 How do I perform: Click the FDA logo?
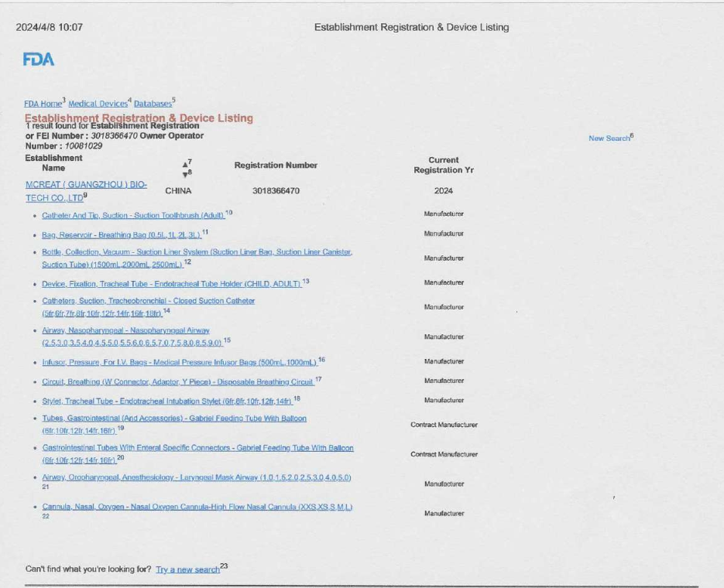[x=39, y=59]
